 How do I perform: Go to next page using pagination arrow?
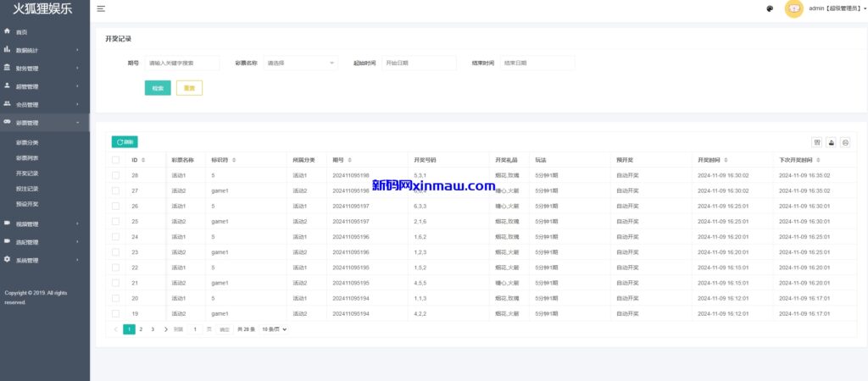coord(165,329)
